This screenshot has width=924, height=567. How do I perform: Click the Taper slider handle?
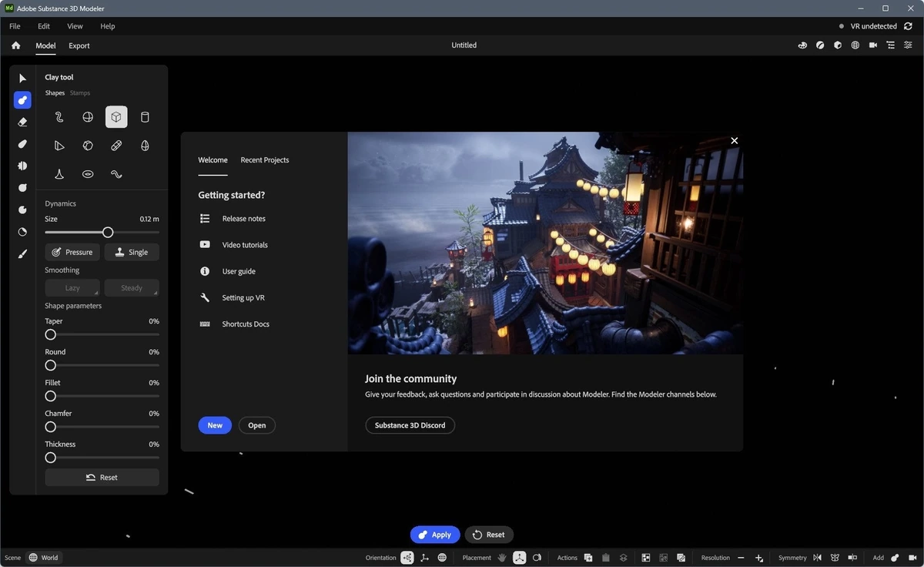tap(51, 334)
